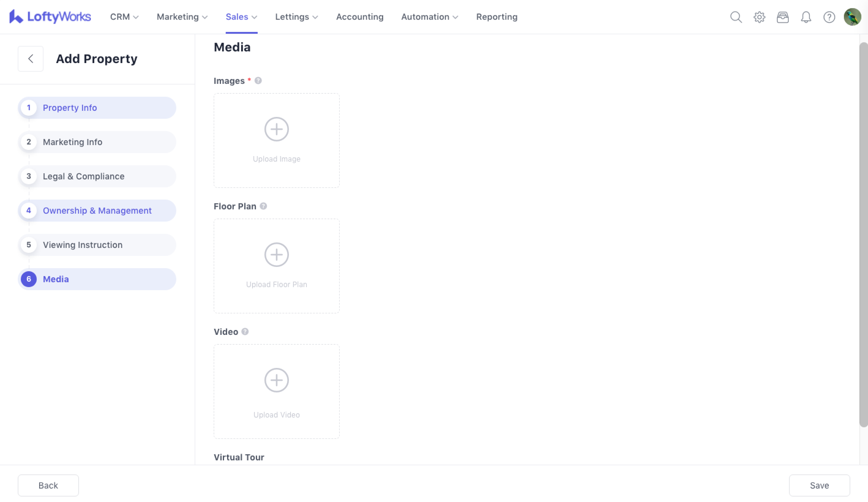Click the plus icon to upload floor plan
868x502 pixels.
tap(276, 255)
